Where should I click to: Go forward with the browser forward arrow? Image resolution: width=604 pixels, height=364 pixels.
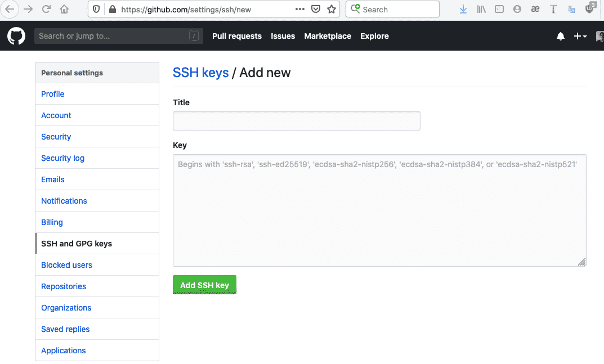click(28, 9)
